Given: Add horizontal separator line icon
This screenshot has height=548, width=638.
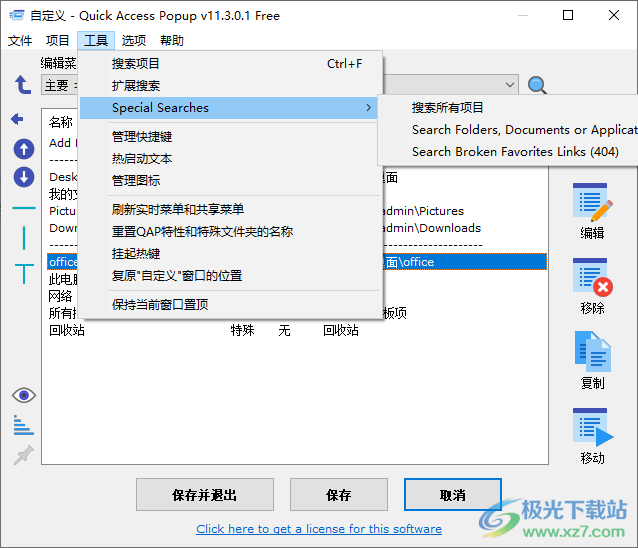Looking at the screenshot, I should 24,208.
